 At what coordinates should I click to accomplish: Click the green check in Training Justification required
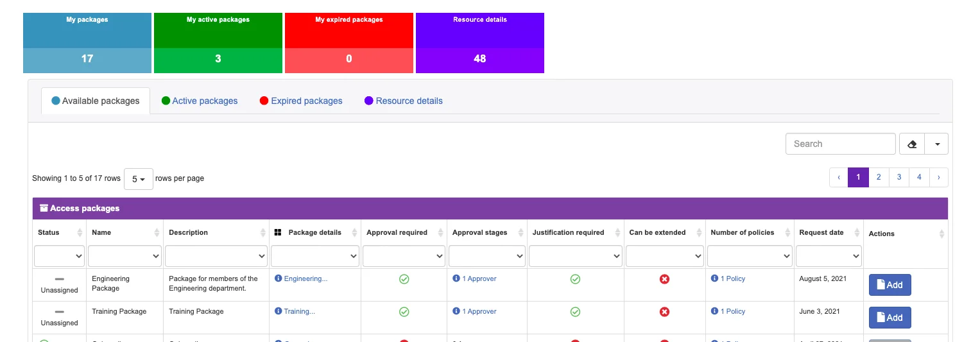point(576,312)
